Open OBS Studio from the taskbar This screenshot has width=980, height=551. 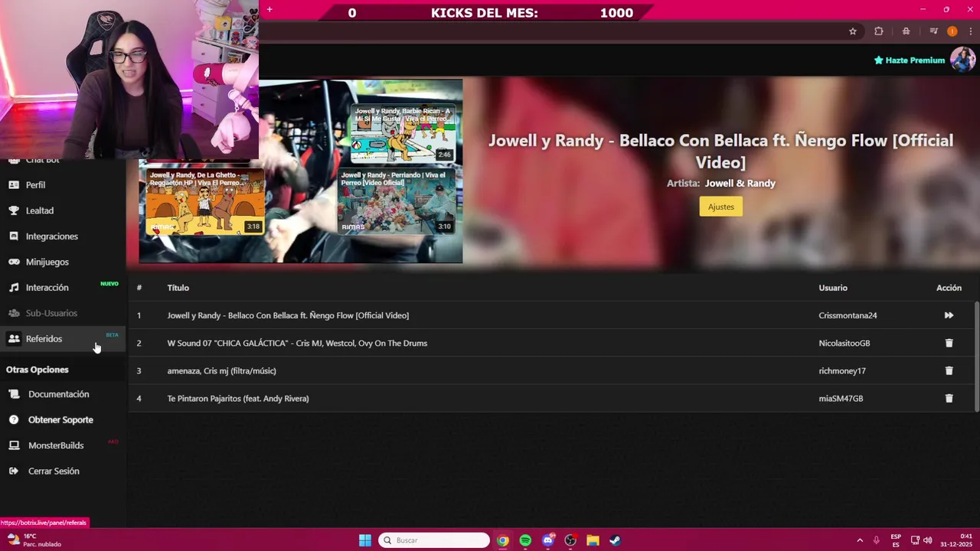(x=570, y=540)
